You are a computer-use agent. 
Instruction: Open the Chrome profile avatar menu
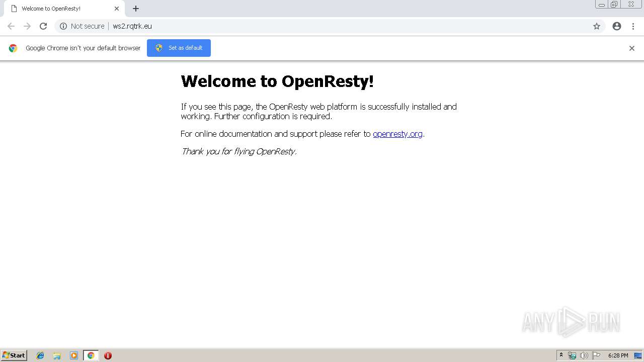[617, 26]
